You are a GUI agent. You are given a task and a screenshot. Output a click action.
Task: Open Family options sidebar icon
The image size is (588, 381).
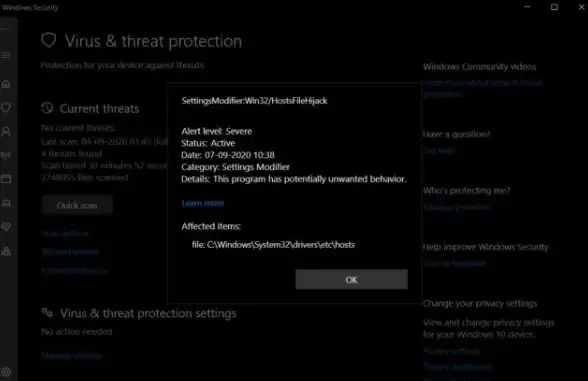(x=6, y=251)
